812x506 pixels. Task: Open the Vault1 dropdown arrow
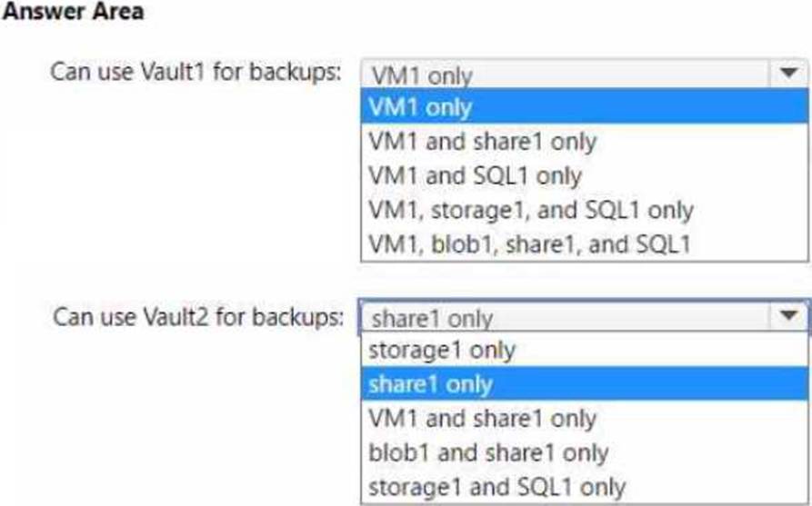point(787,74)
